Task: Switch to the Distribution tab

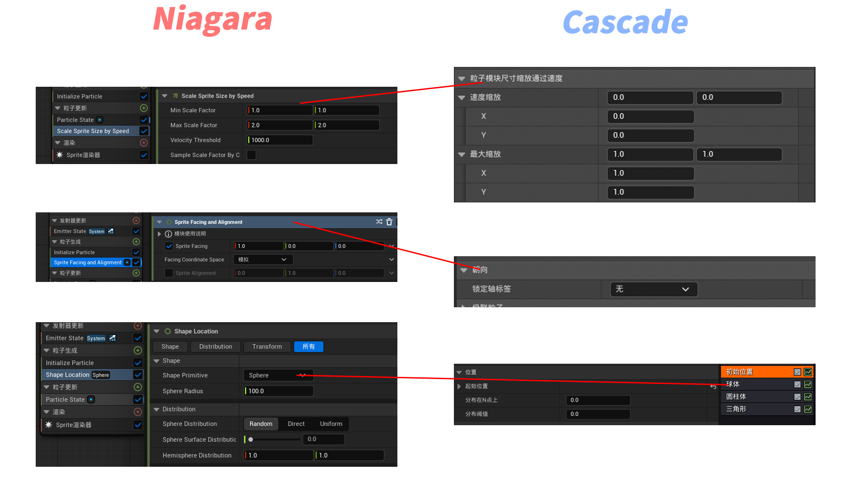Action: (x=215, y=347)
